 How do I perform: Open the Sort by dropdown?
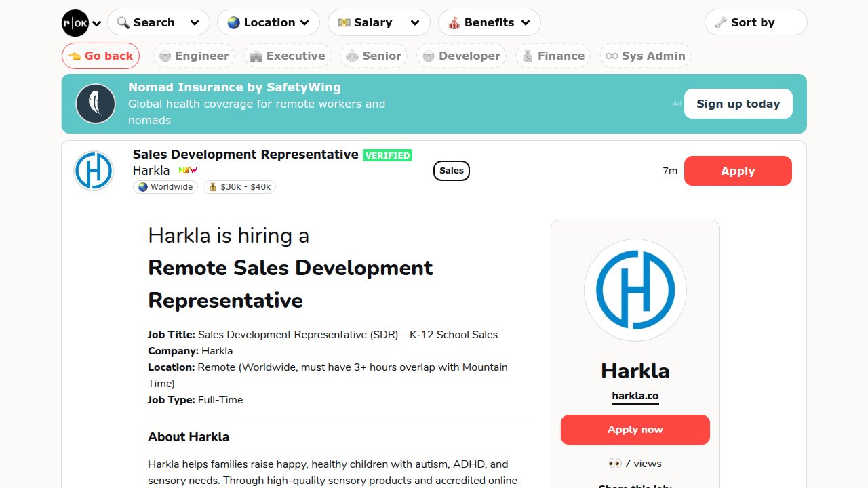756,22
